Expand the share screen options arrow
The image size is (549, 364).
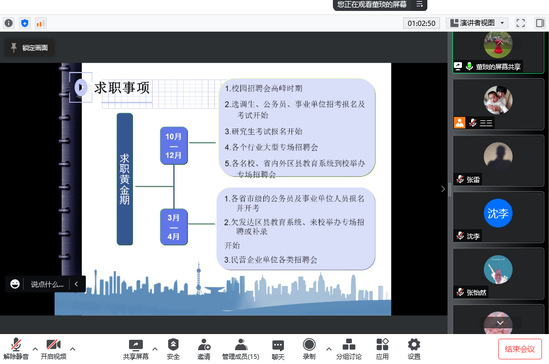pos(155,349)
